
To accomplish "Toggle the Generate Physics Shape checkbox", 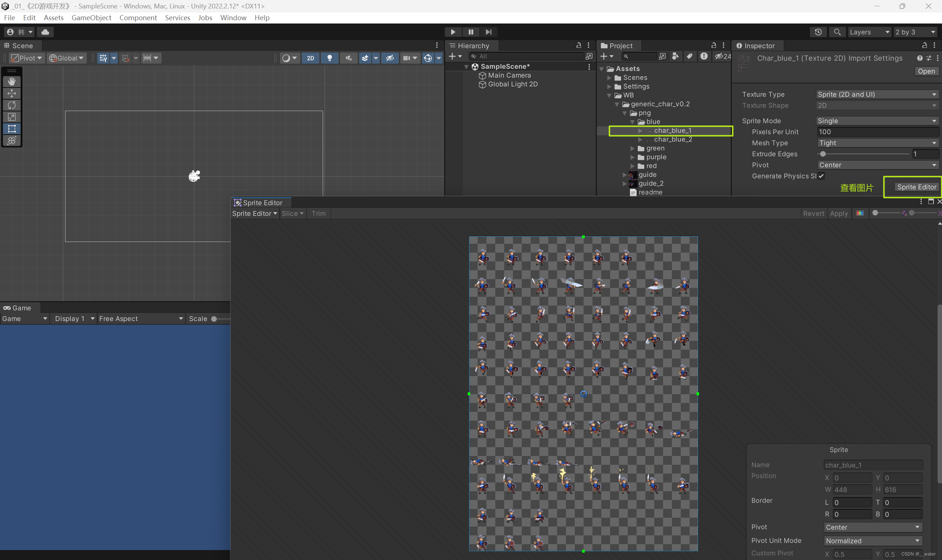I will [821, 176].
